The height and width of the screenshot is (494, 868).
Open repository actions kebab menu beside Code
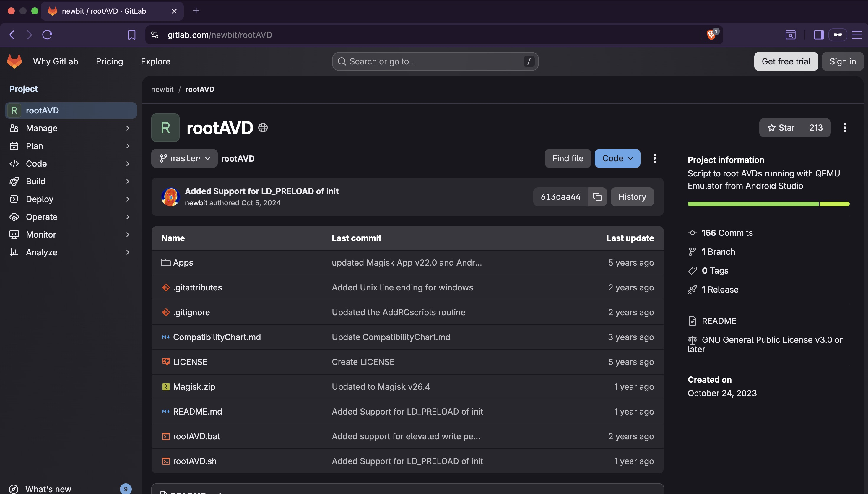654,158
